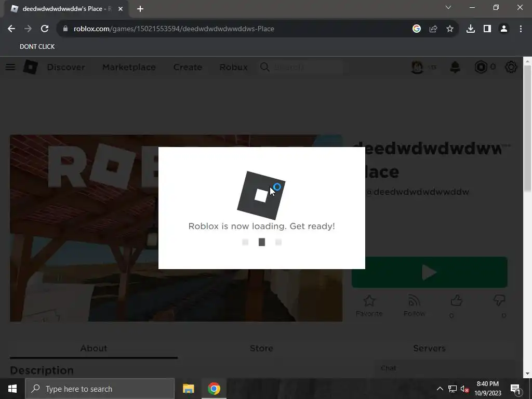Open File Explorer from the taskbar

point(188,389)
